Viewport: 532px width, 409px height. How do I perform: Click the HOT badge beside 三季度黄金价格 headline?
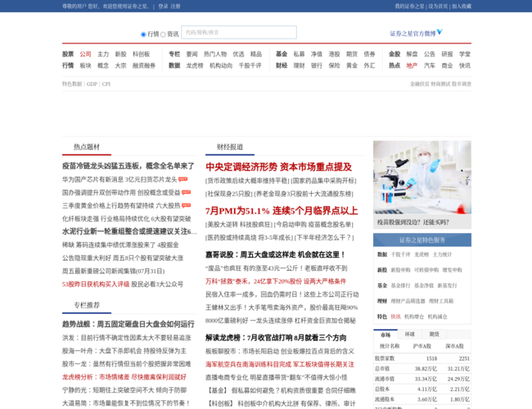point(187,205)
